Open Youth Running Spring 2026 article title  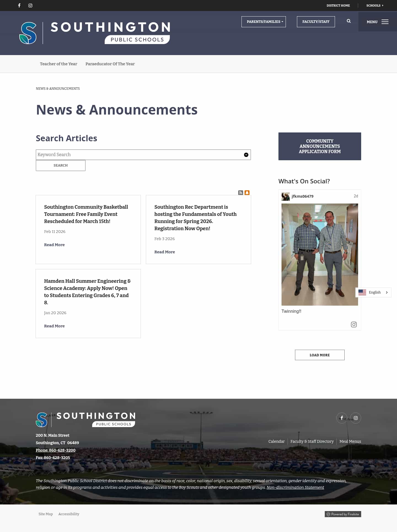pos(195,218)
